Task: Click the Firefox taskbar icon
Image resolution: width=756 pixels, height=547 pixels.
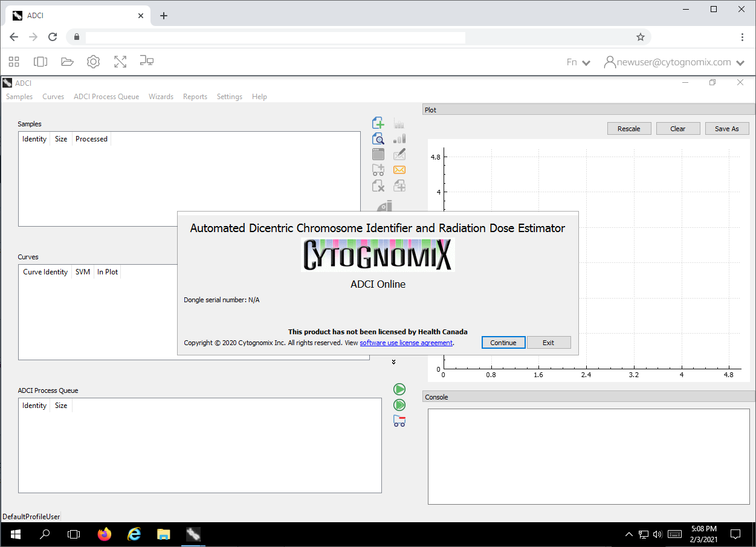Action: pos(105,534)
